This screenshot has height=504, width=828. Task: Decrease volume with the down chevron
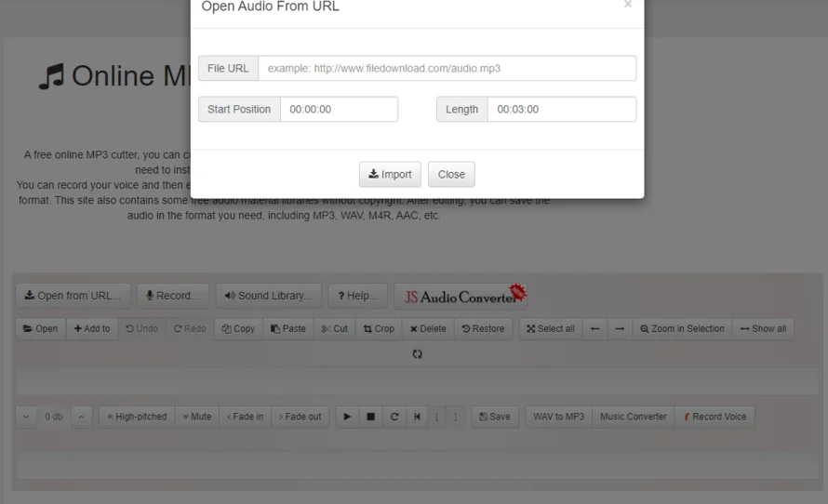[x=26, y=417]
